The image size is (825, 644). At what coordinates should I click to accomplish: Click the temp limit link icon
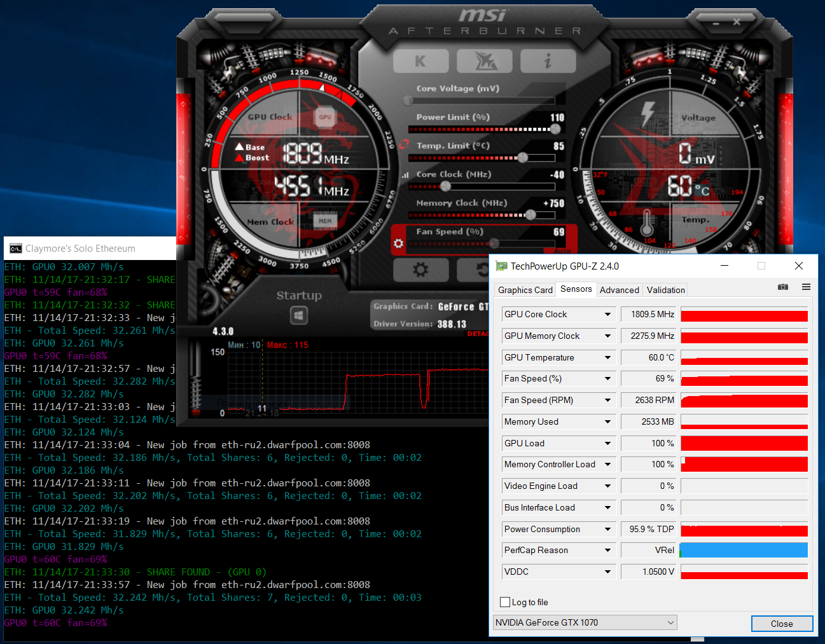(403, 145)
